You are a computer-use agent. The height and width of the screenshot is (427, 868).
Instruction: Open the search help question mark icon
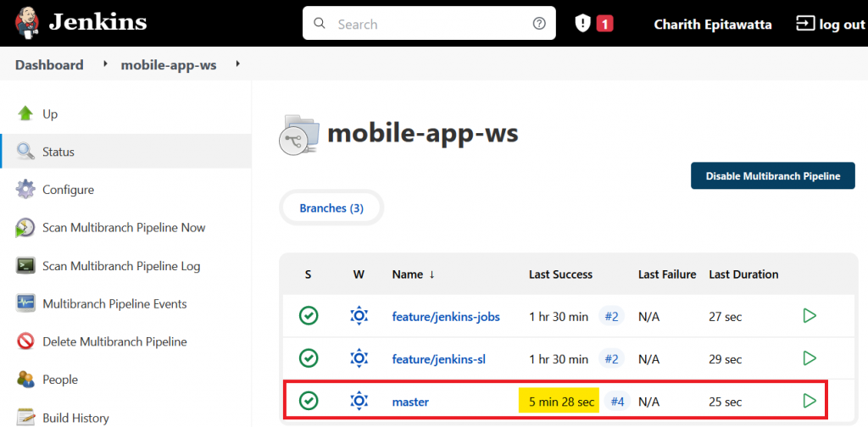539,24
